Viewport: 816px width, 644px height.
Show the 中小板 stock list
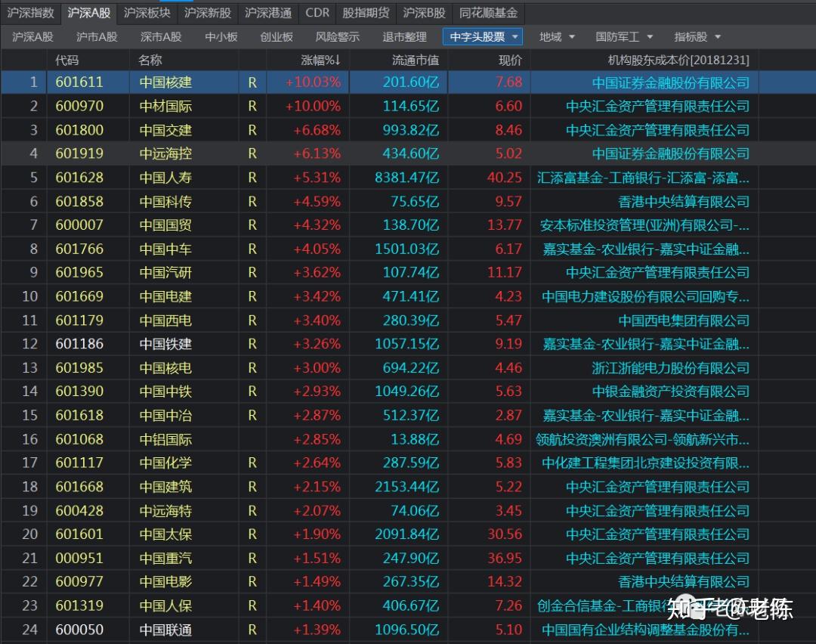click(x=221, y=37)
